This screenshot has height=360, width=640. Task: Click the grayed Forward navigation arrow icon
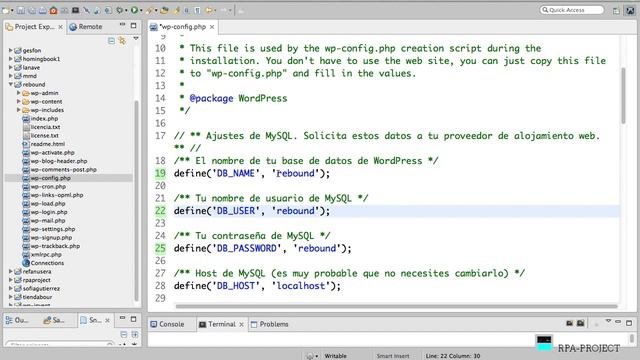click(x=223, y=10)
